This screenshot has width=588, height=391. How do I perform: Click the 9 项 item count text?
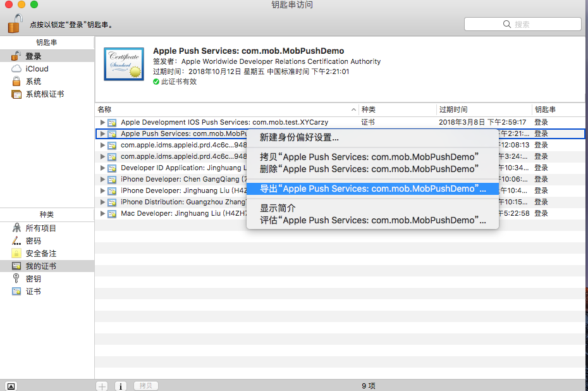(368, 386)
